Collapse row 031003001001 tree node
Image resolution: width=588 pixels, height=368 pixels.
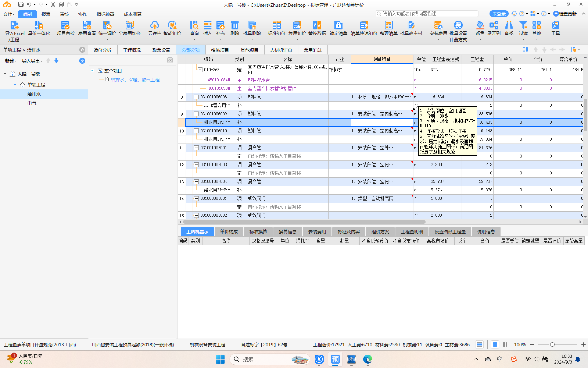click(x=196, y=198)
